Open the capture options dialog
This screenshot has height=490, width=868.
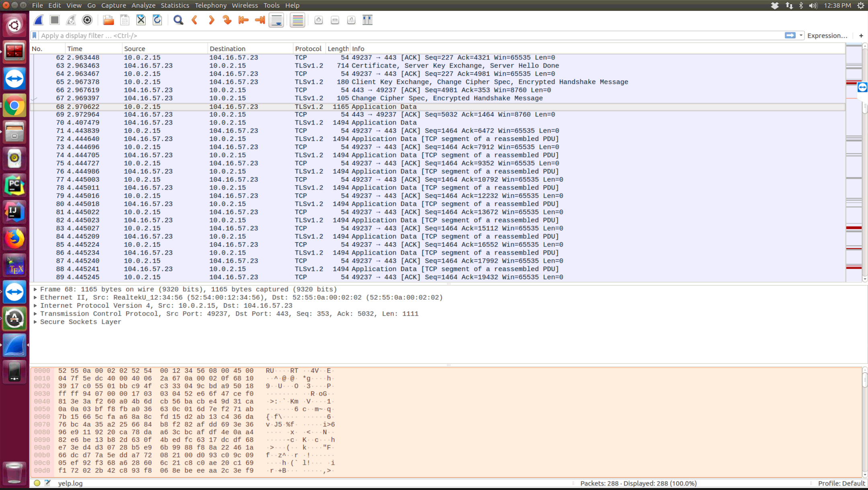(87, 20)
